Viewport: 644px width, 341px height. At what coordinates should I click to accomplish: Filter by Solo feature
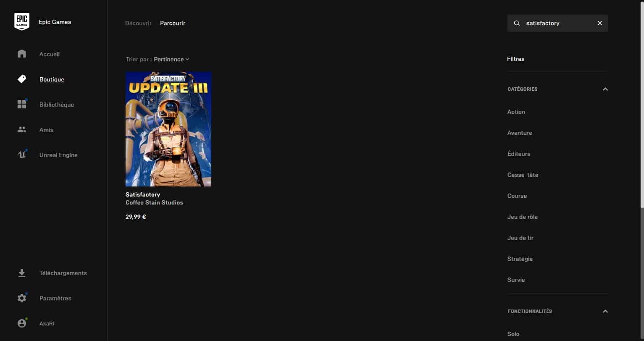[x=513, y=334]
